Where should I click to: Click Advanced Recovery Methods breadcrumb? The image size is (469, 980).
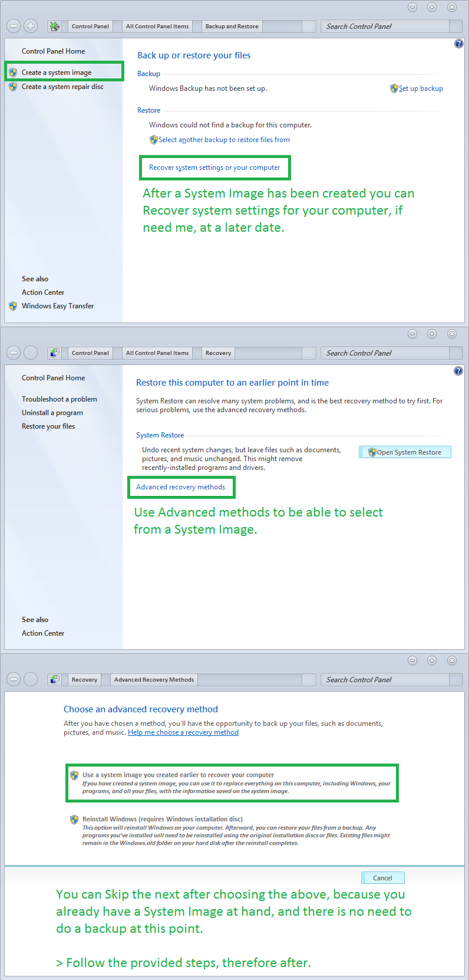click(154, 679)
